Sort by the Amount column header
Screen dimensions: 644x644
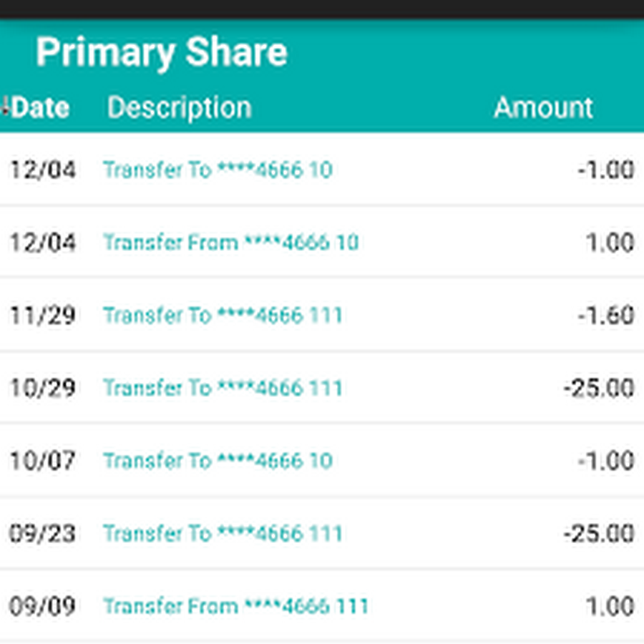[543, 108]
